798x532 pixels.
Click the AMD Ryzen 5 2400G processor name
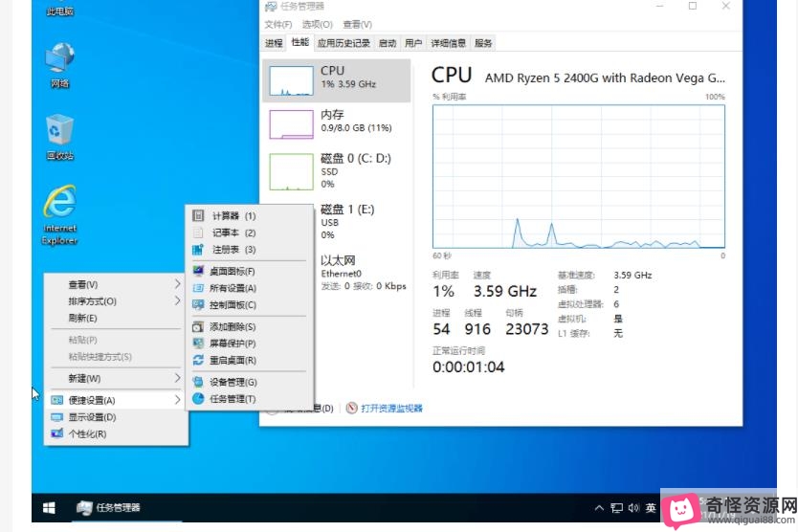pos(605,78)
